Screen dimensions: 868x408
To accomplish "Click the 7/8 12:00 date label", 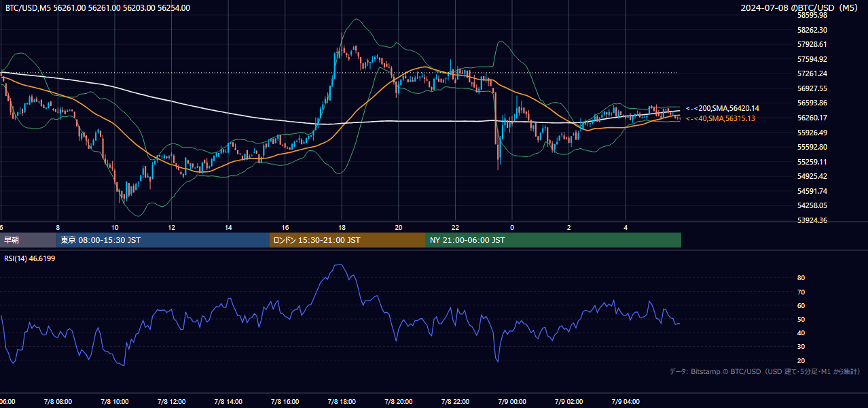I will (x=171, y=402).
